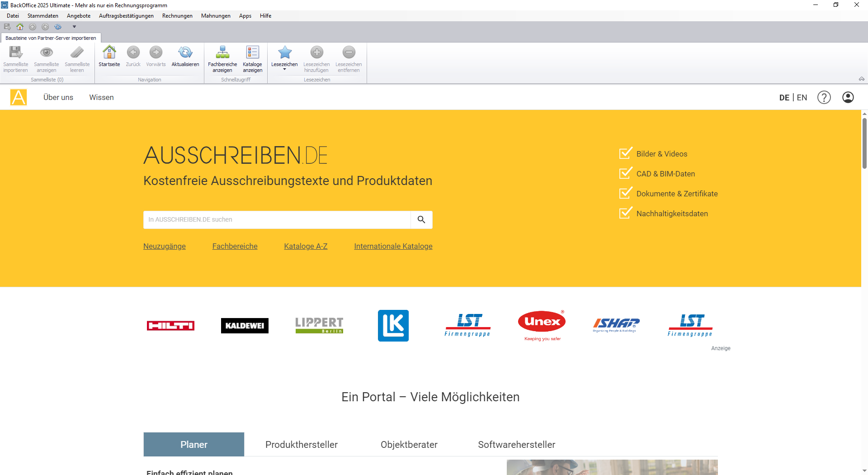Viewport: 868px width, 475px height.
Task: Click the blue LK logo
Action: [x=393, y=326]
